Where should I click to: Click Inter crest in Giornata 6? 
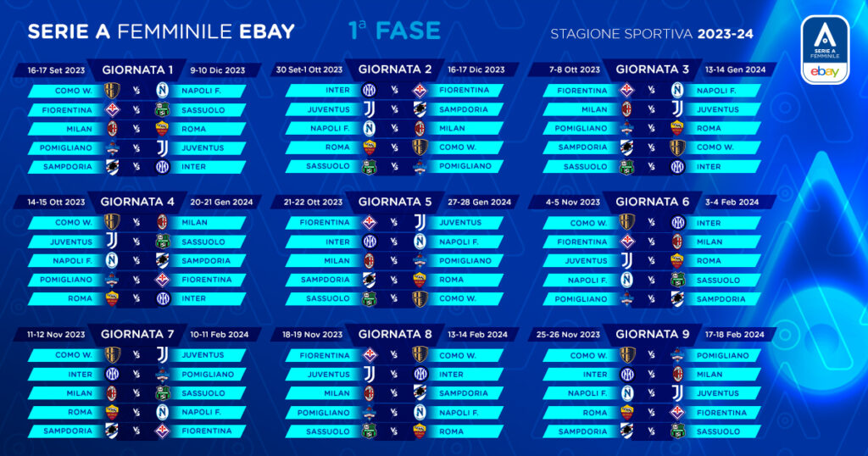(677, 223)
